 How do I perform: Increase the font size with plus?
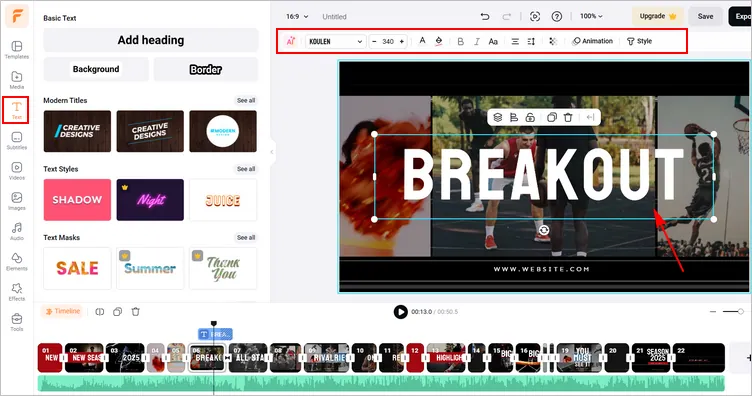(401, 42)
